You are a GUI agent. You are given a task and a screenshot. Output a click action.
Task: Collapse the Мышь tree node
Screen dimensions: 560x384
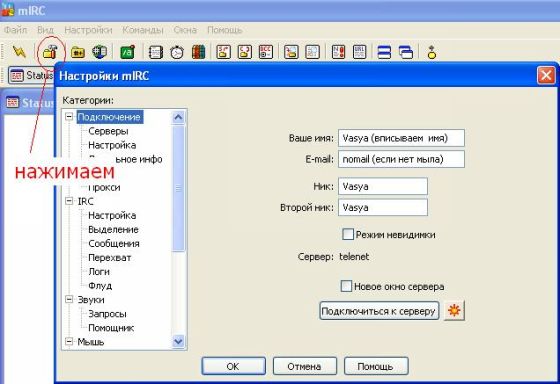(x=69, y=341)
